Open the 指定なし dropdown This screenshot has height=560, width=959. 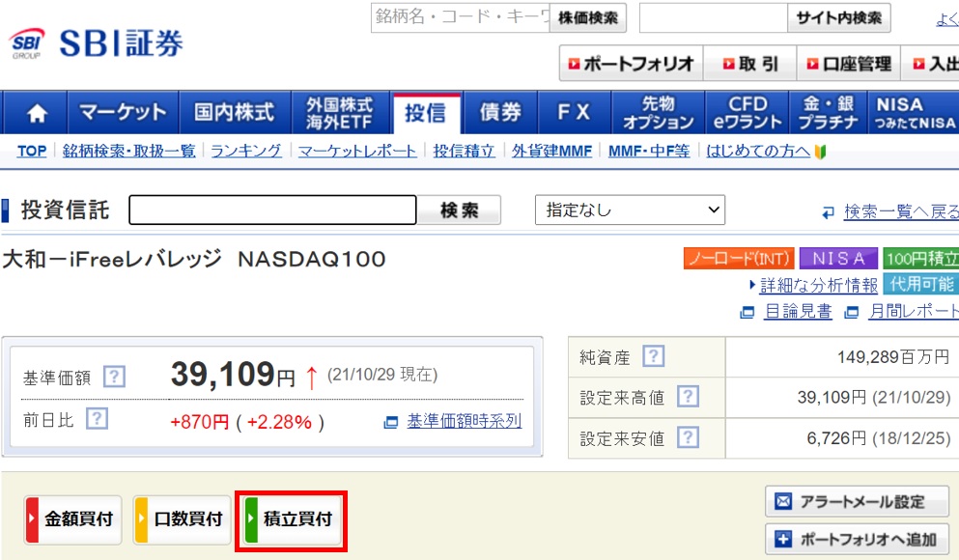coord(630,210)
